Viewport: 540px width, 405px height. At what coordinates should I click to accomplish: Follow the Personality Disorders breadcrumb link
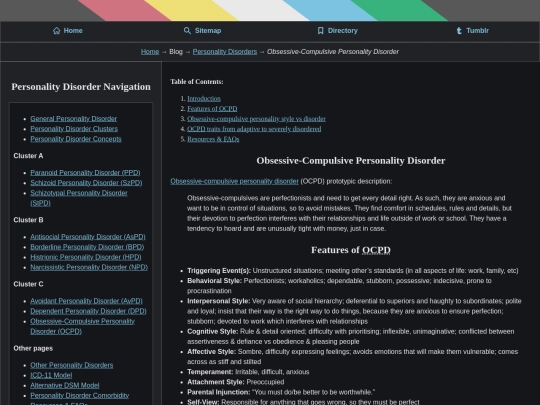(225, 52)
